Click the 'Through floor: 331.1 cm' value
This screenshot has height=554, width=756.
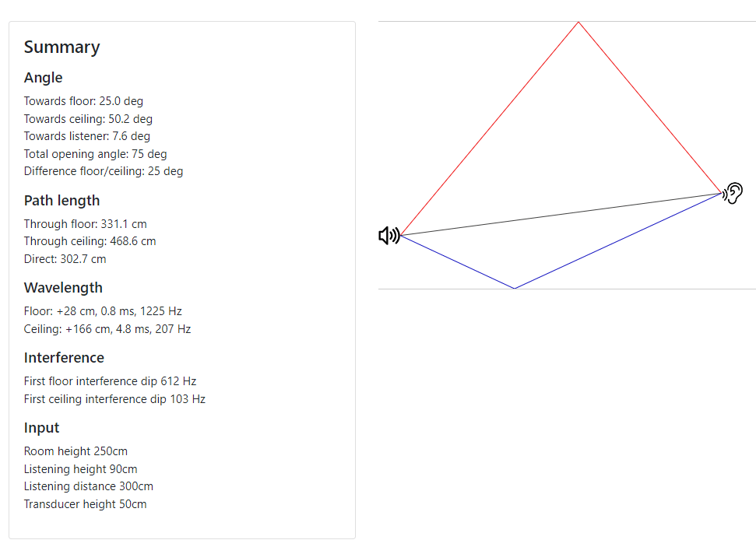(x=86, y=224)
